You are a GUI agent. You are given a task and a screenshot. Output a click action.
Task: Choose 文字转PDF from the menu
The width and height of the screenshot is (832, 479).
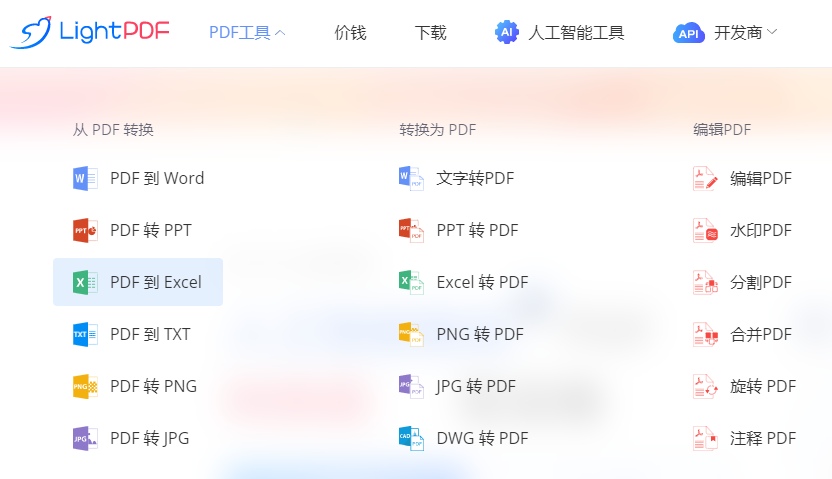pyautogui.click(x=475, y=178)
